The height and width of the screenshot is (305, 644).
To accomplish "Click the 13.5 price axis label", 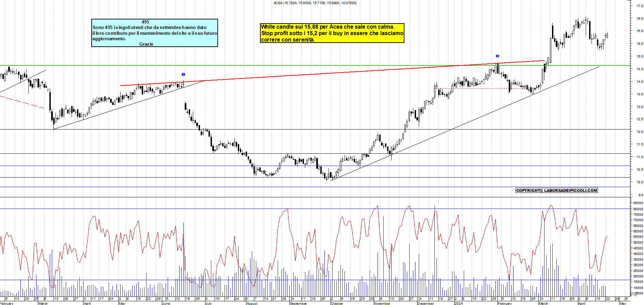I will click(x=640, y=94).
